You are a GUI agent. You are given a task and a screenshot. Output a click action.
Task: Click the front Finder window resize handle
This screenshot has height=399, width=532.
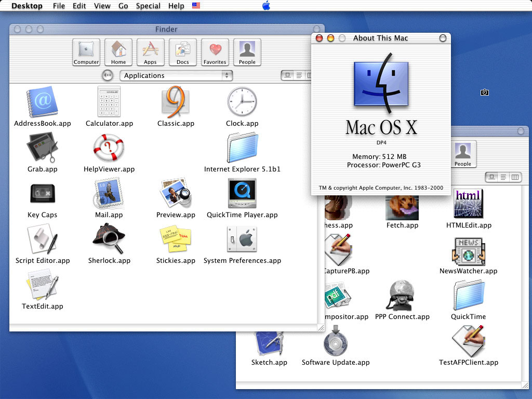(321, 328)
